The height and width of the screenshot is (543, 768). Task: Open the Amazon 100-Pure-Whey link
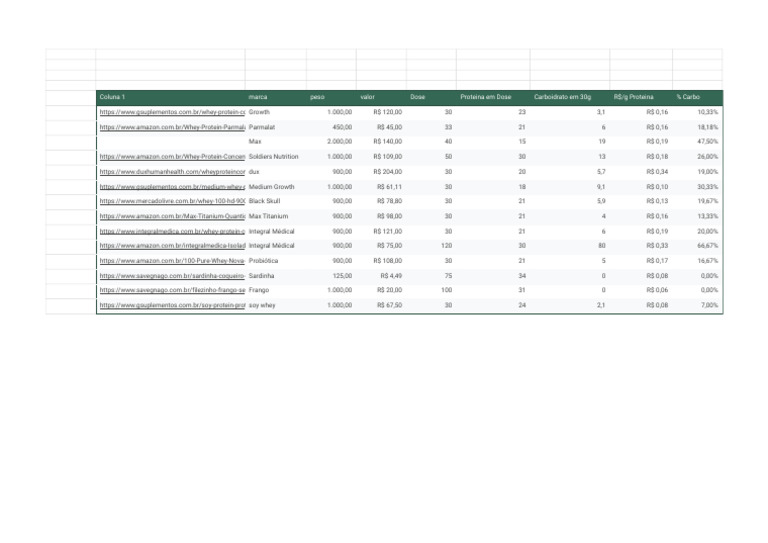tap(172, 261)
